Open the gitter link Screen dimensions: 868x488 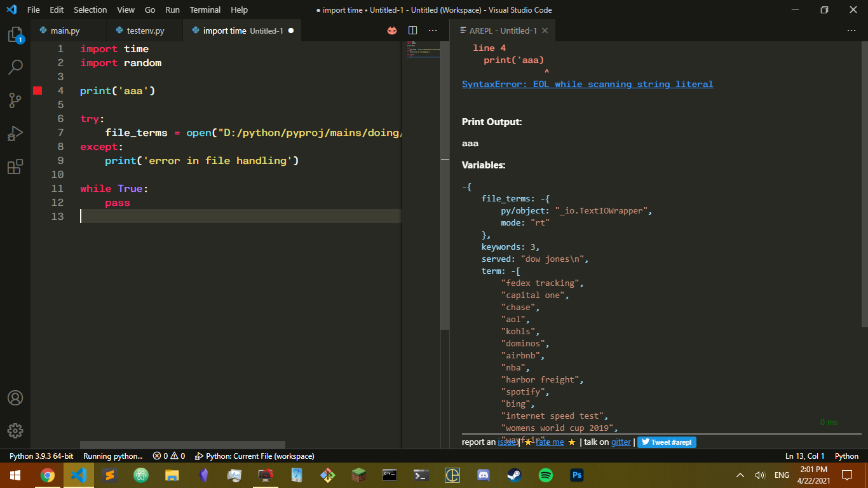pyautogui.click(x=621, y=442)
